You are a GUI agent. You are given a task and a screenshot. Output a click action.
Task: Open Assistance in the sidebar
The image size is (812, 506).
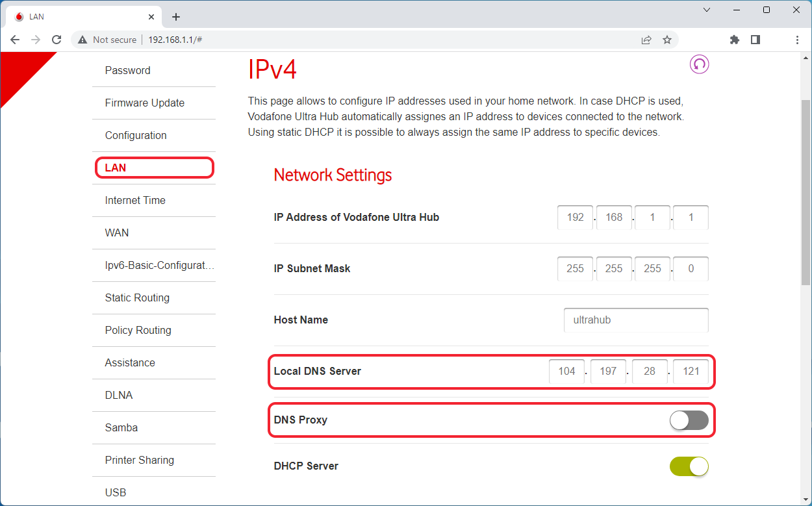pos(130,362)
